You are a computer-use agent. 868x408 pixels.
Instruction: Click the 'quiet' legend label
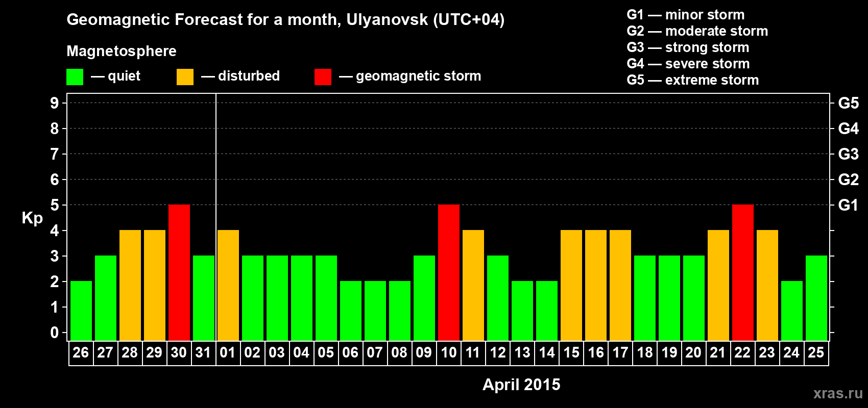click(124, 76)
